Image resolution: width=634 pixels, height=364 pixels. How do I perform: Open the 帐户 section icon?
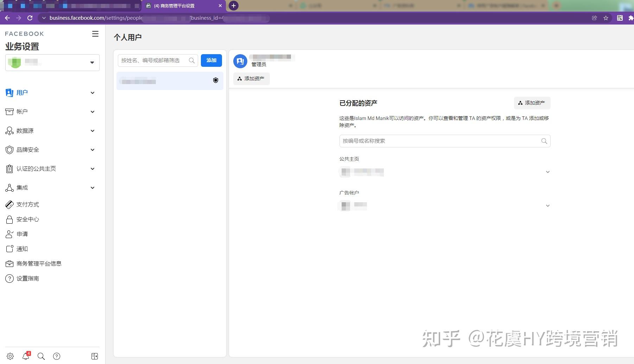[x=9, y=111]
